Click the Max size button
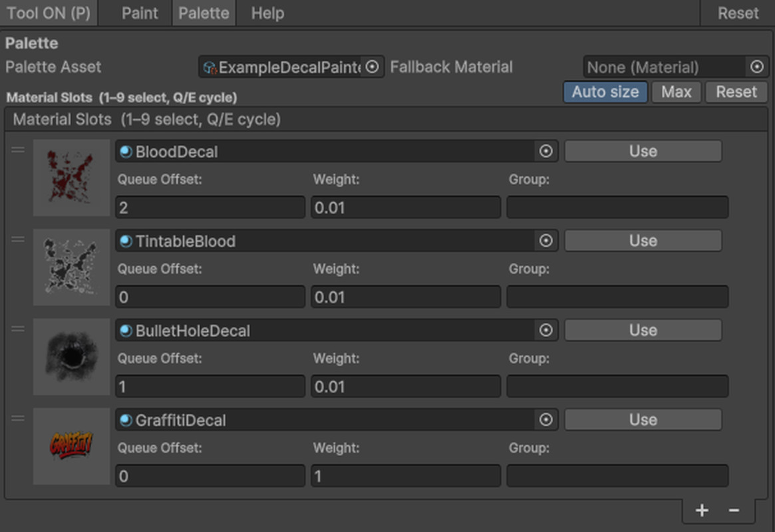The width and height of the screenshot is (775, 532). (676, 92)
